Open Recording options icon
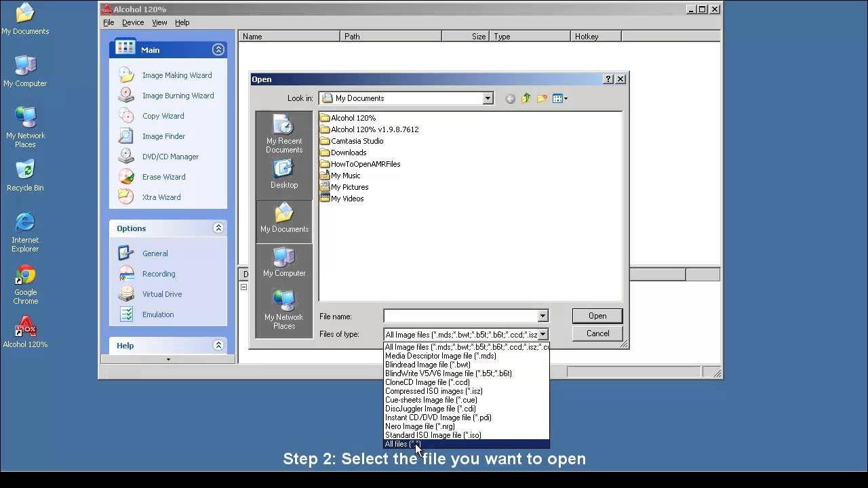868x488 pixels. point(126,274)
